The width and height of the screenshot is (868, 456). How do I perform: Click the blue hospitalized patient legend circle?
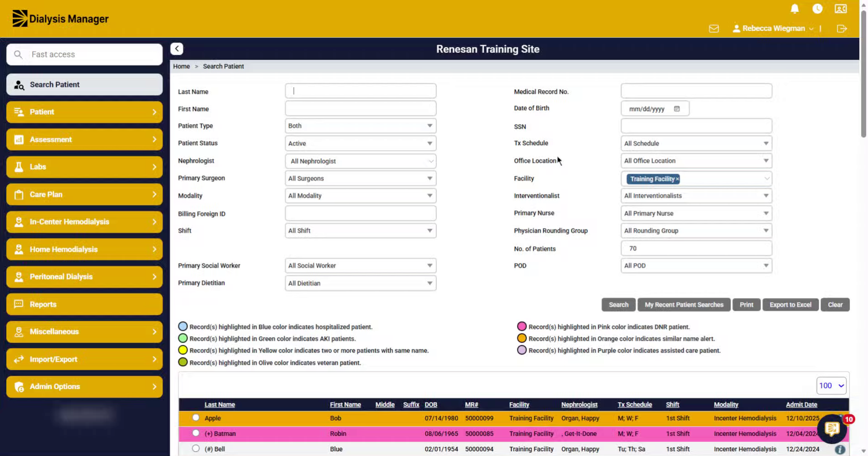point(183,326)
